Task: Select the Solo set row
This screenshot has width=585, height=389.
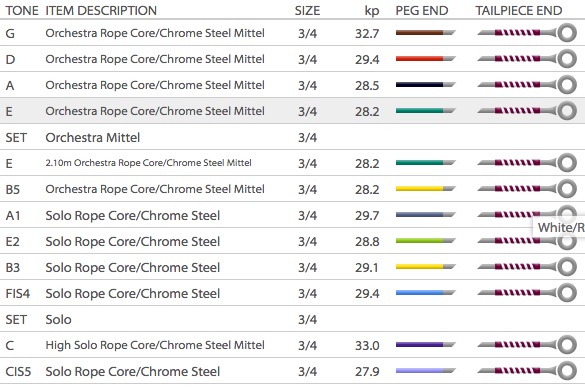Action: tap(292, 319)
